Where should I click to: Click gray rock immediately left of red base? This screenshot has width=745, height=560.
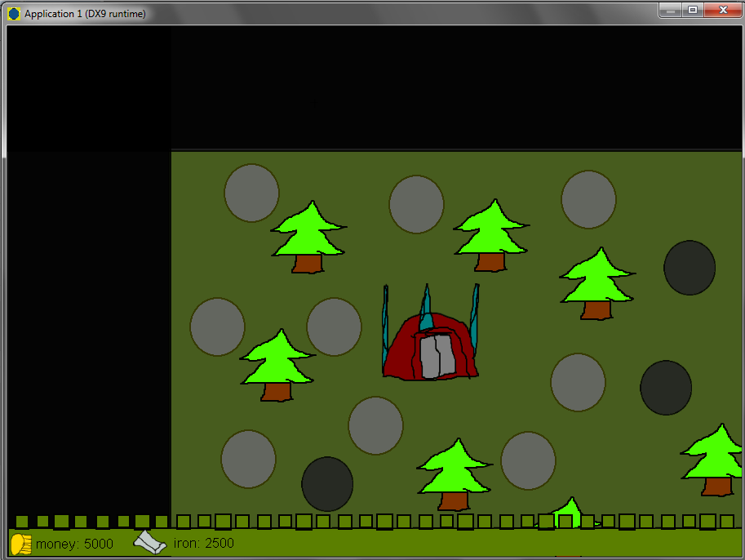click(334, 327)
